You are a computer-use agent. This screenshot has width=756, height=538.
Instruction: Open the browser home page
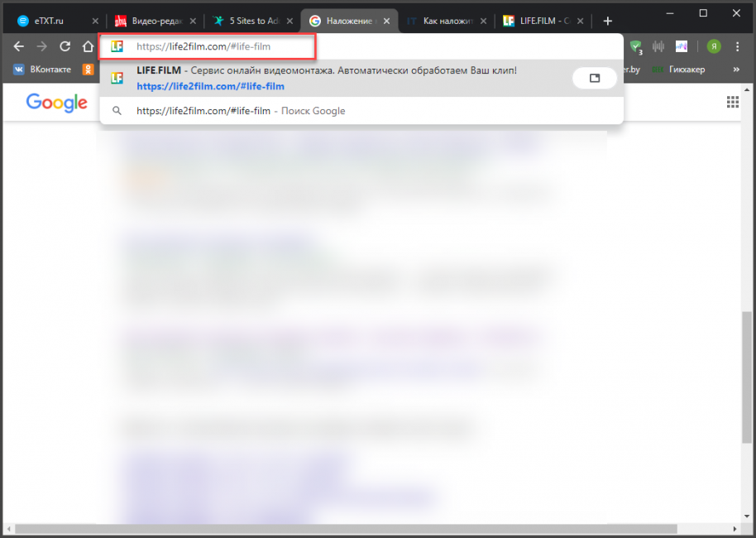tap(88, 46)
